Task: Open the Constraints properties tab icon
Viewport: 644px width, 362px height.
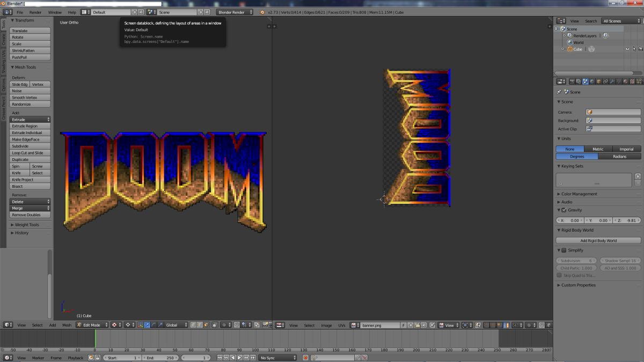Action: (x=605, y=82)
